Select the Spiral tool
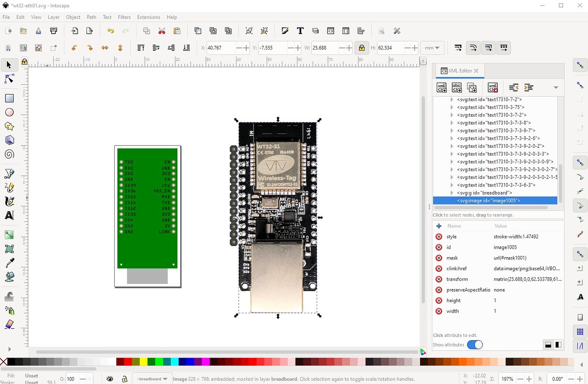The height and width of the screenshot is (384, 588). coord(9,155)
